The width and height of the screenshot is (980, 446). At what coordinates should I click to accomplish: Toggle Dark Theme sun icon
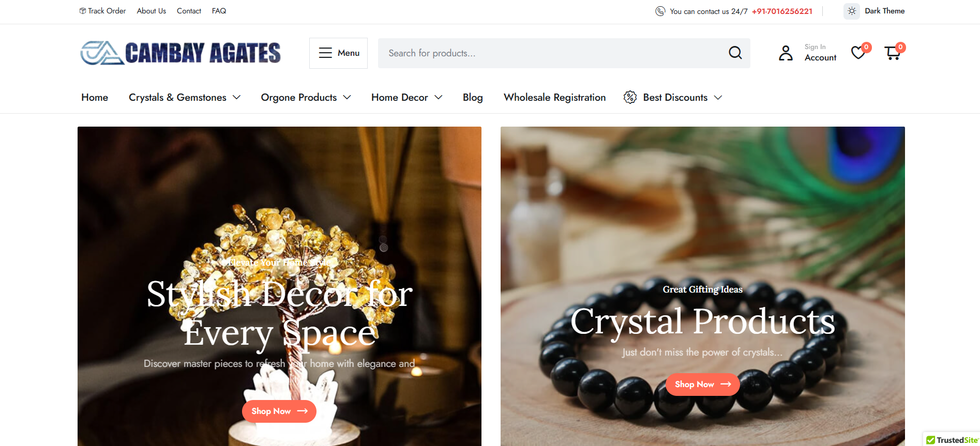coord(852,11)
